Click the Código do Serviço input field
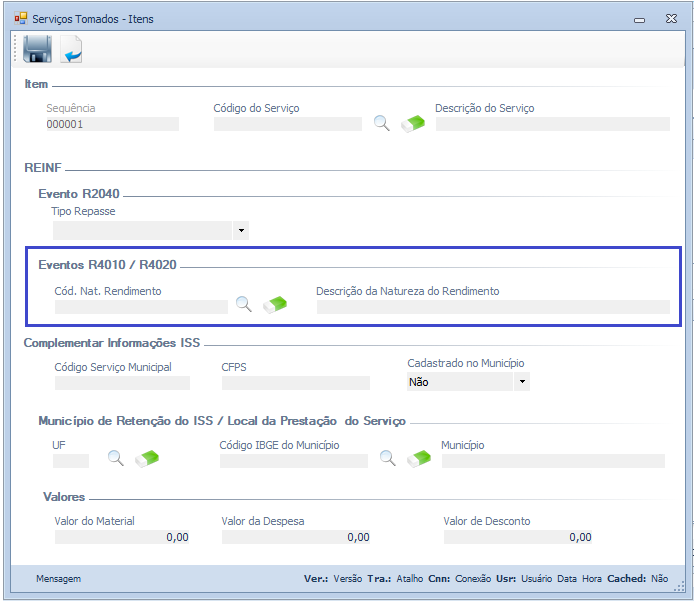This screenshot has height=601, width=694. click(288, 125)
